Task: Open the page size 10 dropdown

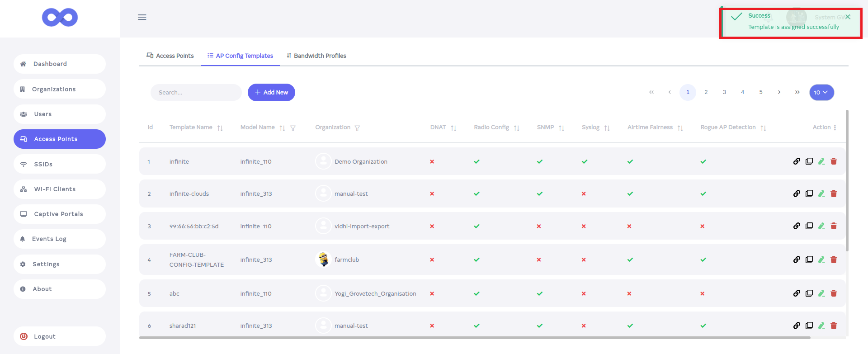Action: tap(821, 92)
